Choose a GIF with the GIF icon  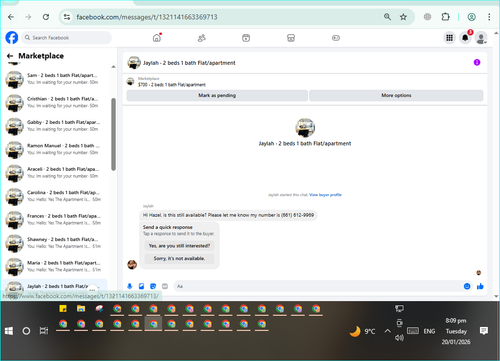point(165,286)
